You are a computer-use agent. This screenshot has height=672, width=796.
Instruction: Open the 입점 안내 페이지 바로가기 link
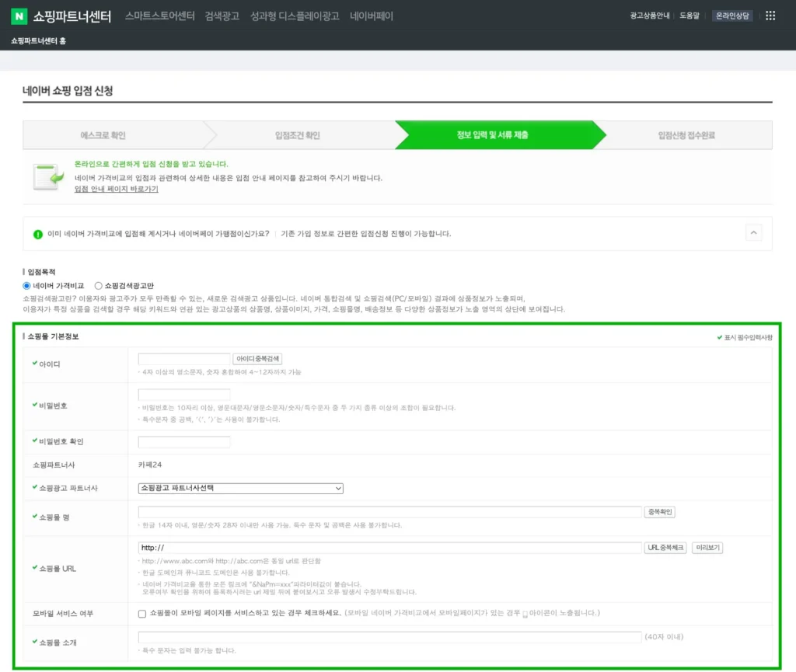point(116,189)
